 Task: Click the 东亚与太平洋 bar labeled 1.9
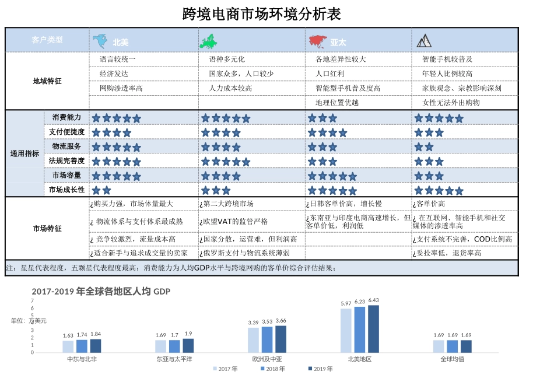[188, 346]
